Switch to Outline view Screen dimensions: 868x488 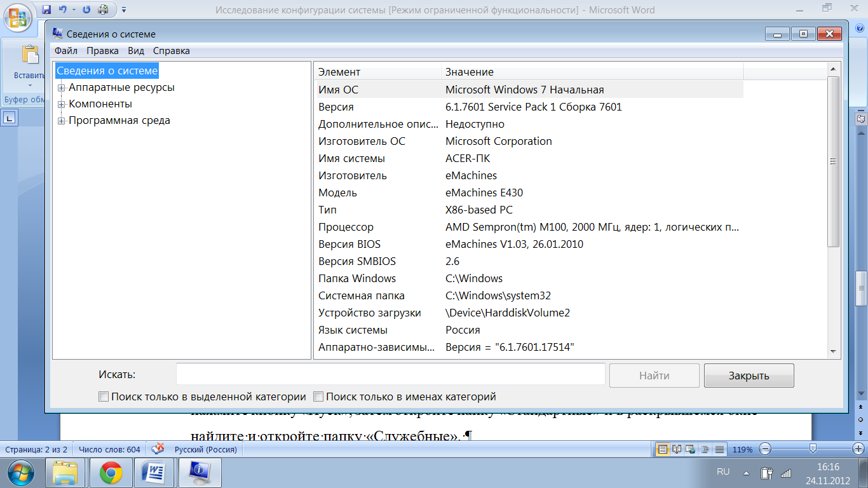pos(705,449)
